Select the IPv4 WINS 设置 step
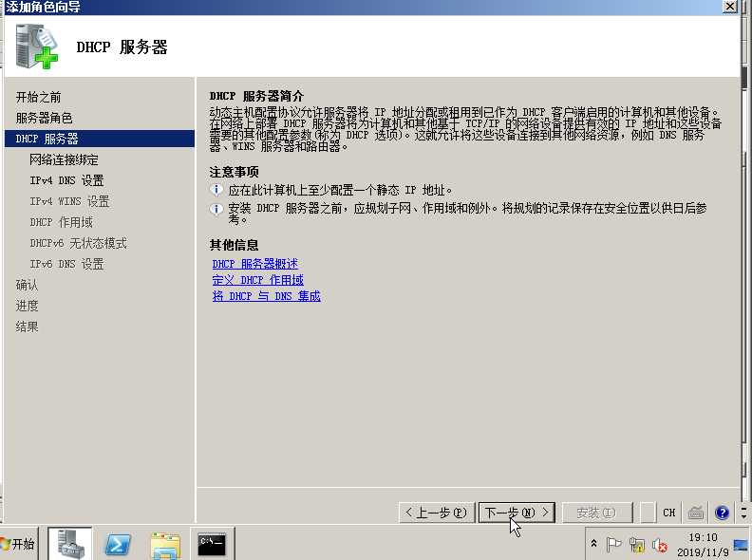Viewport: 752px width, 560px height. [69, 201]
